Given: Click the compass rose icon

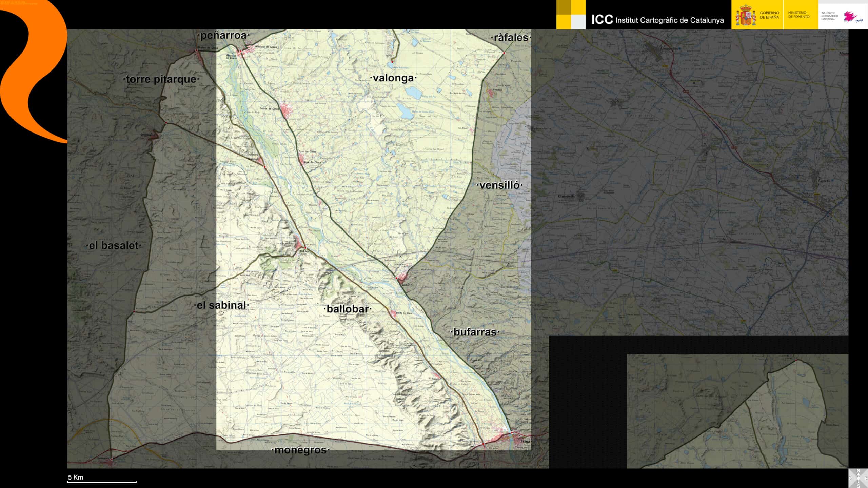Looking at the screenshot, I should coord(858,478).
